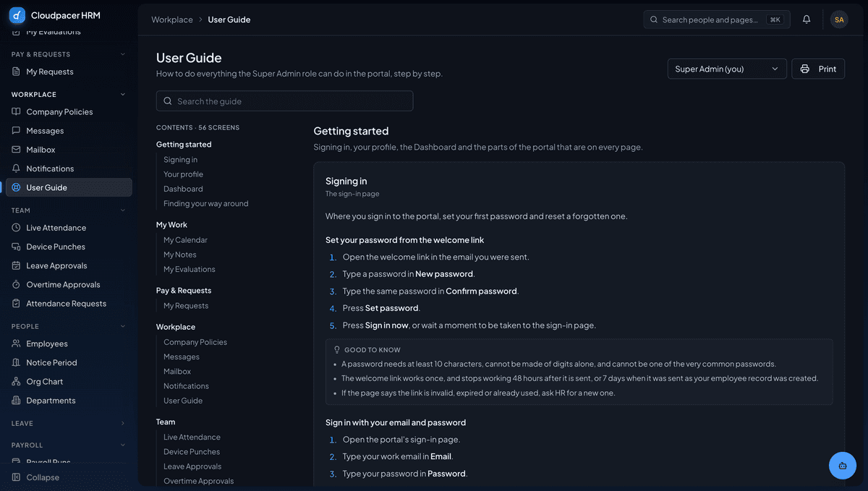Click the Notice Period icon
Screen dimensions: 868x491
pyautogui.click(x=17, y=362)
